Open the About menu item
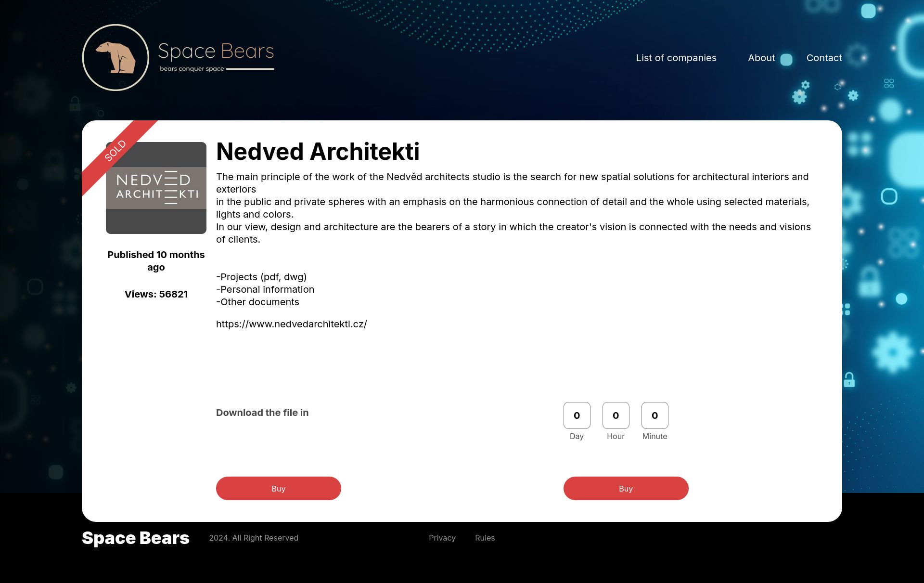 coord(761,58)
